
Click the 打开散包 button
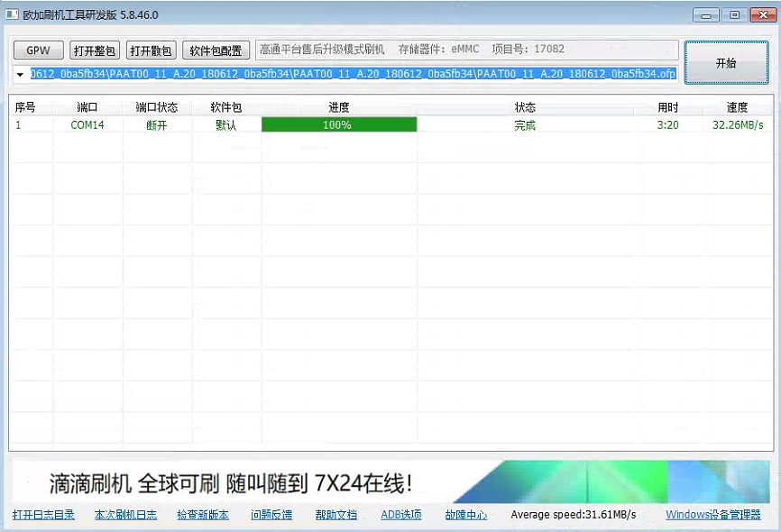[151, 50]
